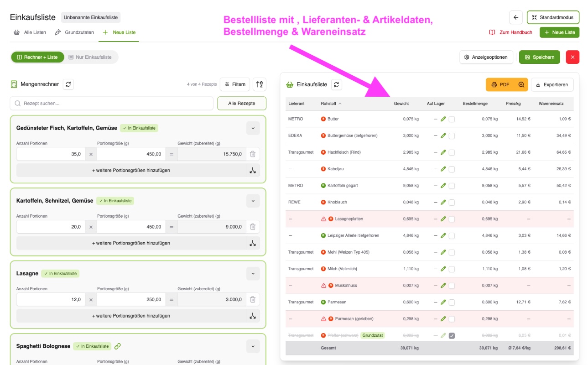The height and width of the screenshot is (365, 588).
Task: Click the green Neue Liste button
Action: coord(559,32)
